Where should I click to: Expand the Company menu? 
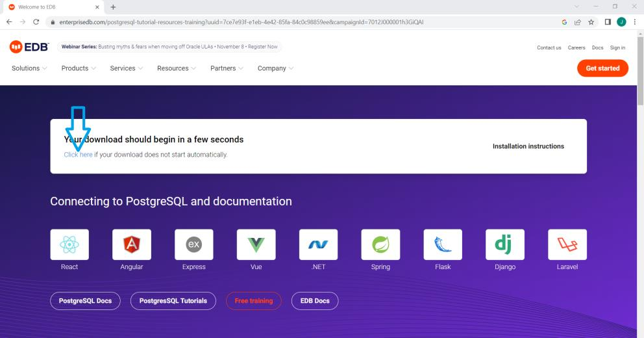[275, 68]
